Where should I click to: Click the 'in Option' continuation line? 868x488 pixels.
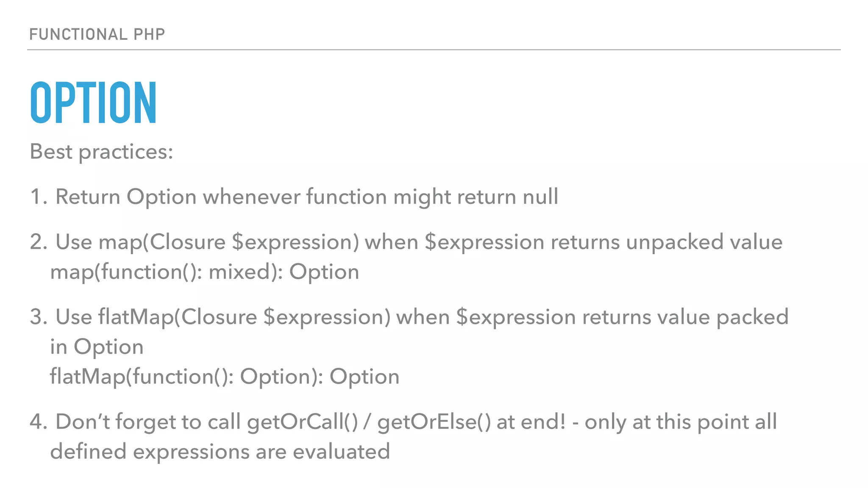[97, 347]
